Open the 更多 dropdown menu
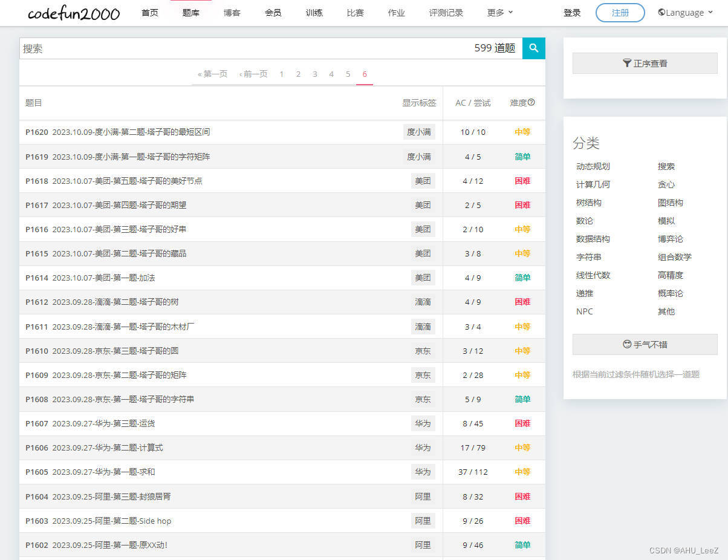This screenshot has height=560, width=728. 500,13
